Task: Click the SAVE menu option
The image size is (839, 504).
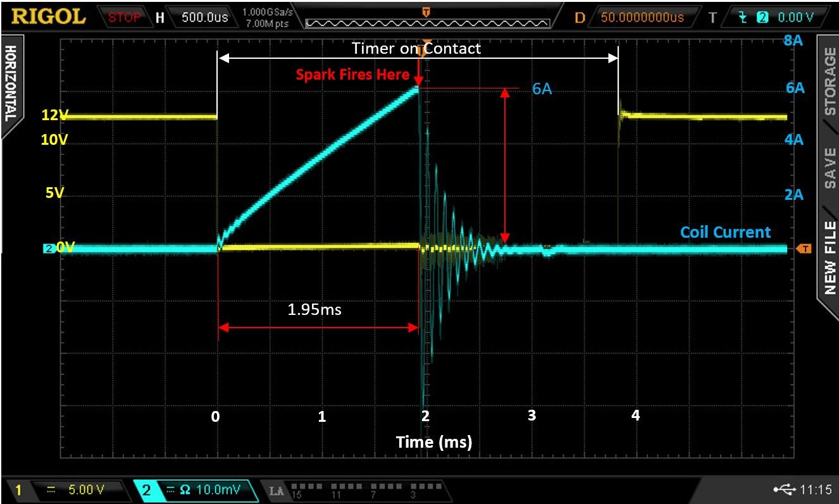Action: [828, 167]
